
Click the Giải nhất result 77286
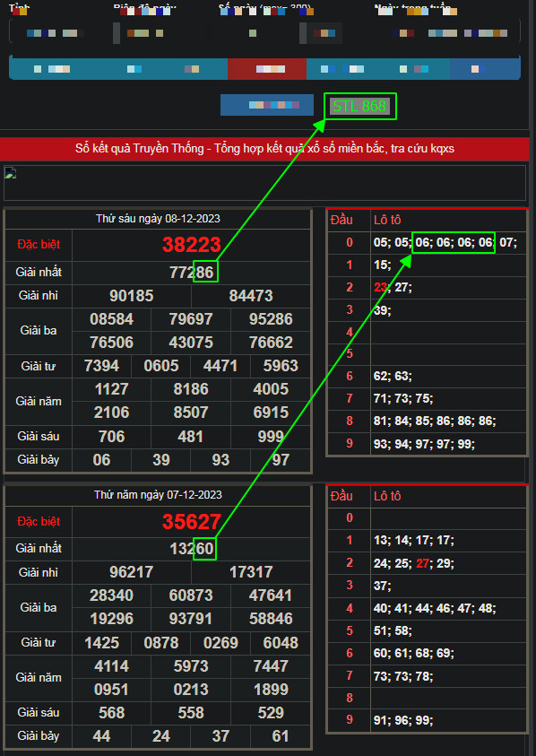point(191,273)
